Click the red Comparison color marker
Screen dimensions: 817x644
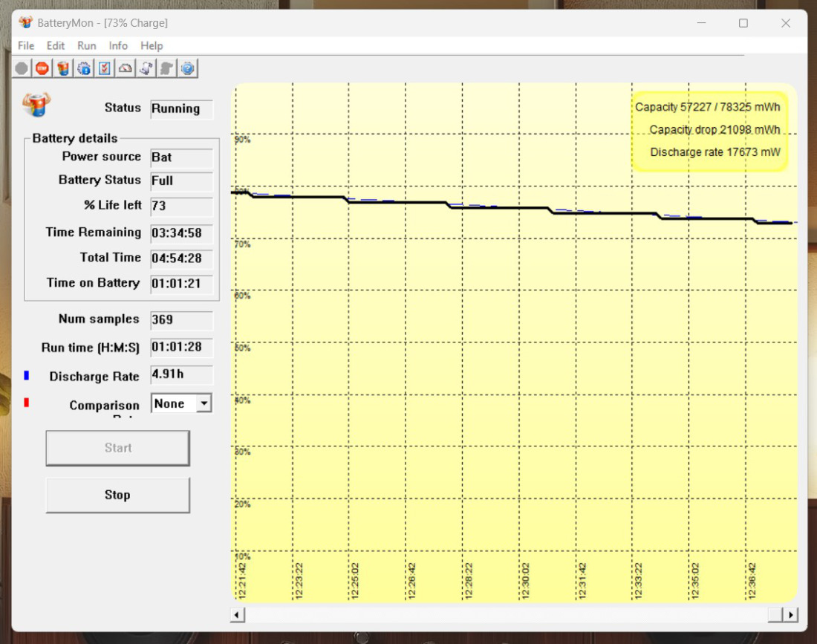(27, 403)
